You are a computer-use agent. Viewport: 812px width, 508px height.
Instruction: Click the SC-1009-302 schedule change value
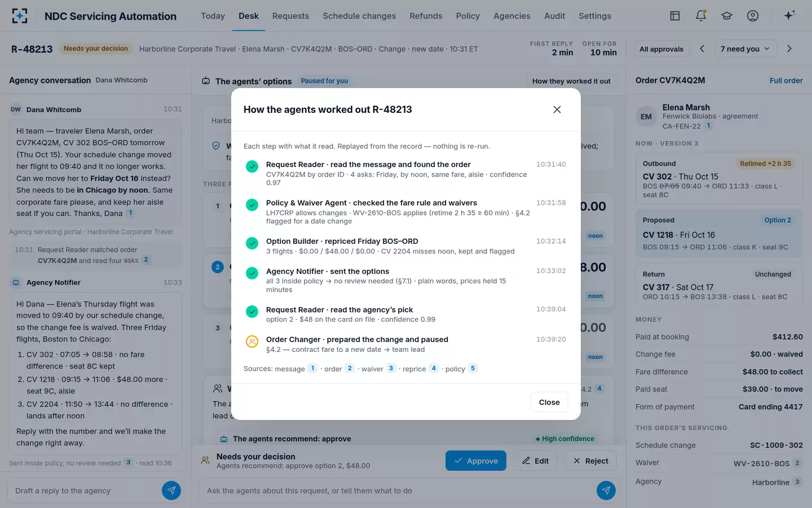(x=776, y=445)
